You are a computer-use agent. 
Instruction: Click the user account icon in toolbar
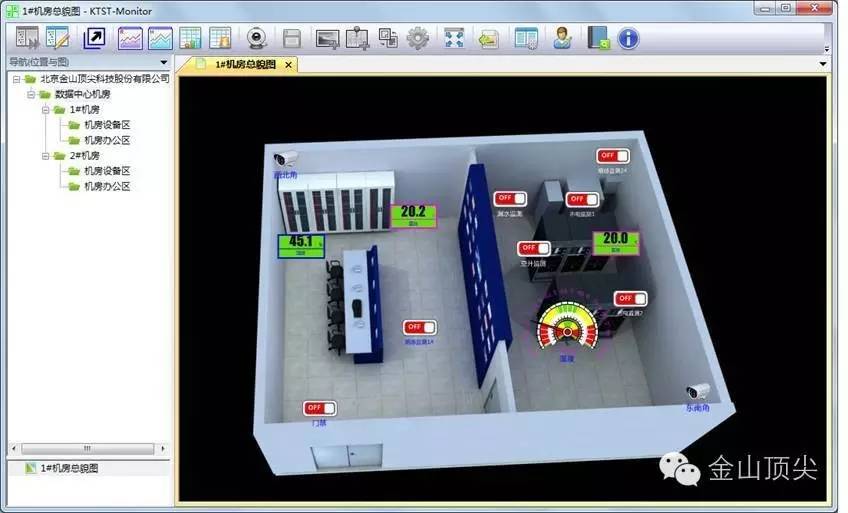click(563, 39)
